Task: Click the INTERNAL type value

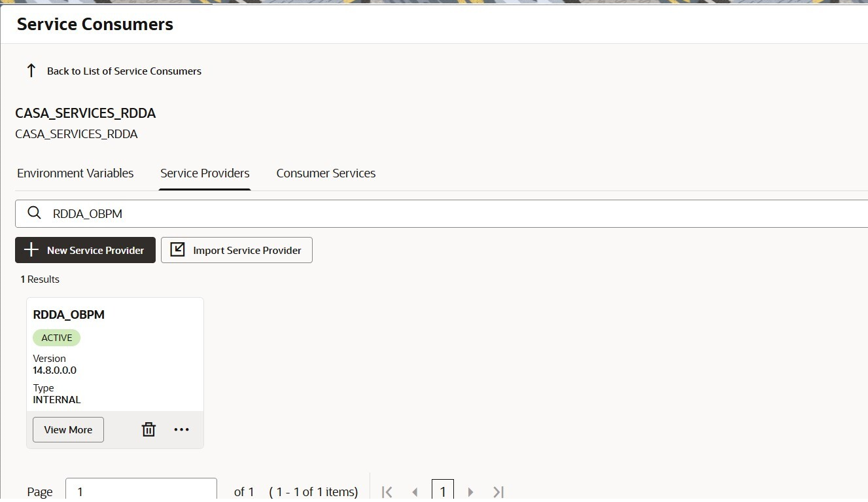Action: 57,400
